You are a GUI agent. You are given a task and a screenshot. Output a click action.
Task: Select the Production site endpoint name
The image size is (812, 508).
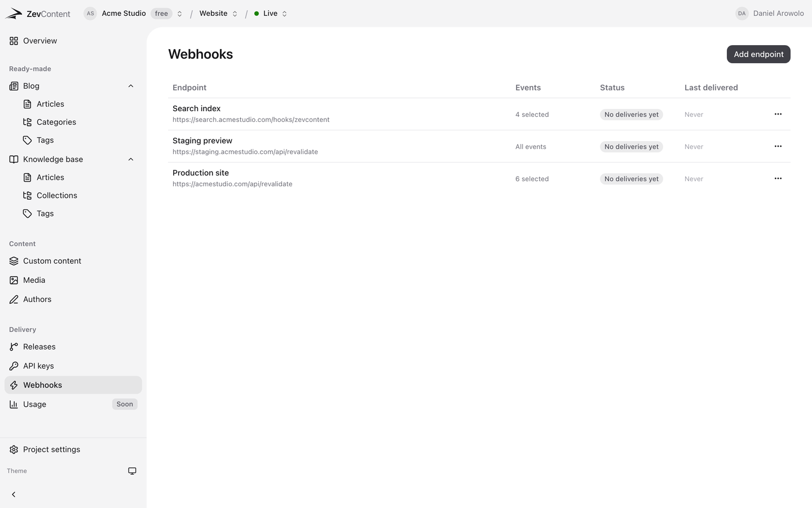point(201,173)
